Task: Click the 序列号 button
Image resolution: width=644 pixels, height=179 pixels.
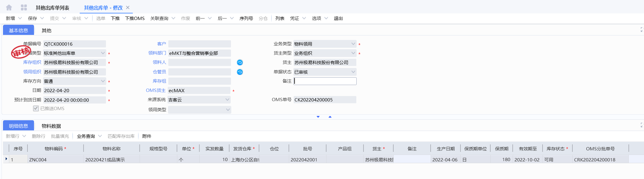Action: tap(246, 18)
